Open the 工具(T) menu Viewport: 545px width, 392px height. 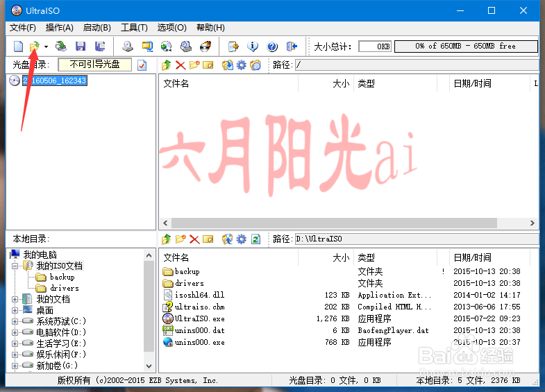coord(134,28)
